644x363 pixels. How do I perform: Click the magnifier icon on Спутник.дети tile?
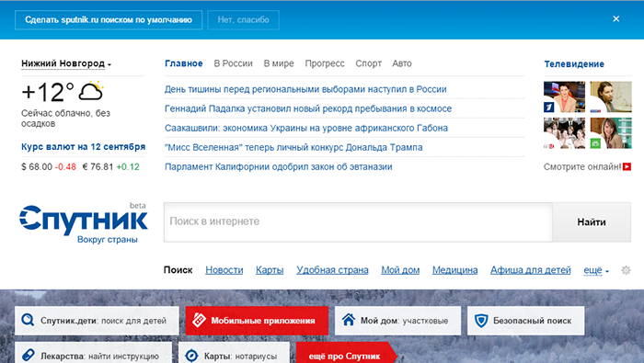point(28,320)
